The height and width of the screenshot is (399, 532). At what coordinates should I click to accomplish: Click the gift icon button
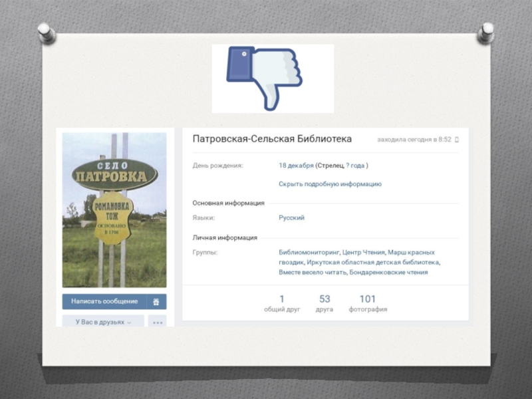click(156, 302)
